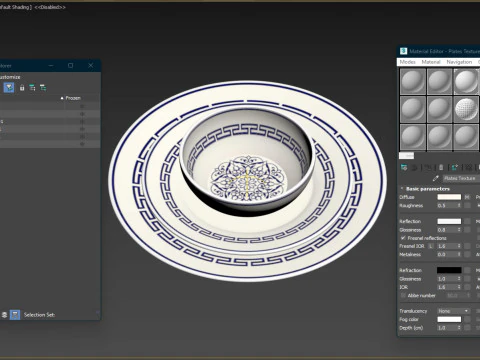Select the active white-cornered sample slot

coord(466,81)
